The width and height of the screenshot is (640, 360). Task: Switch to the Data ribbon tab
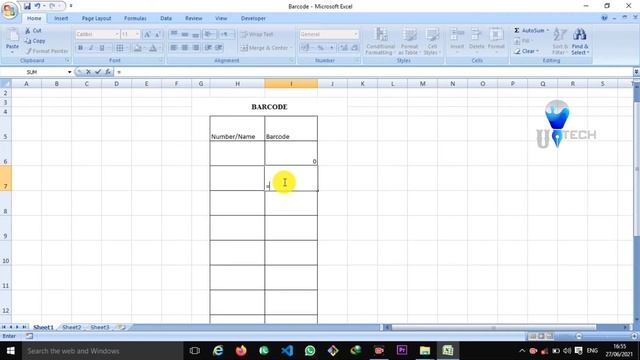pyautogui.click(x=166, y=18)
